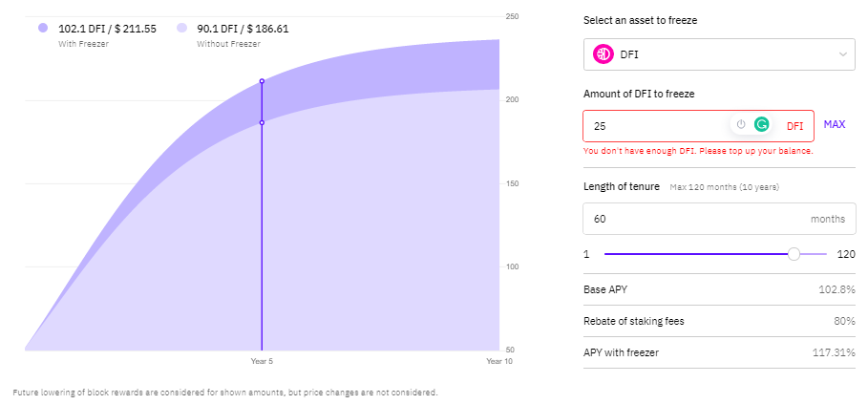Click the red DFI unit label
868x404 pixels.
click(794, 125)
